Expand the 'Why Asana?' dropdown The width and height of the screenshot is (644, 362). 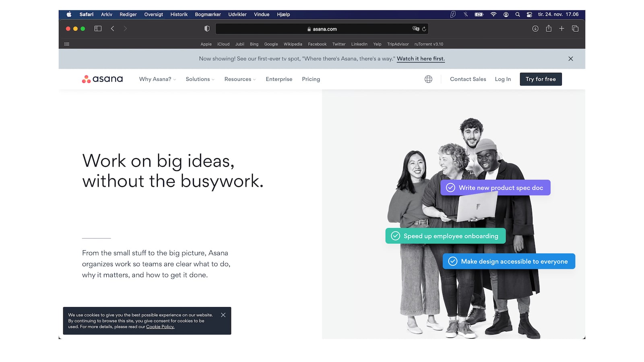click(x=157, y=79)
